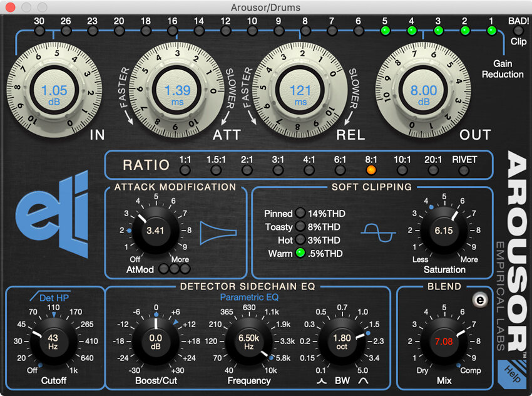Select the 10:1 ratio LED

pyautogui.click(x=402, y=170)
